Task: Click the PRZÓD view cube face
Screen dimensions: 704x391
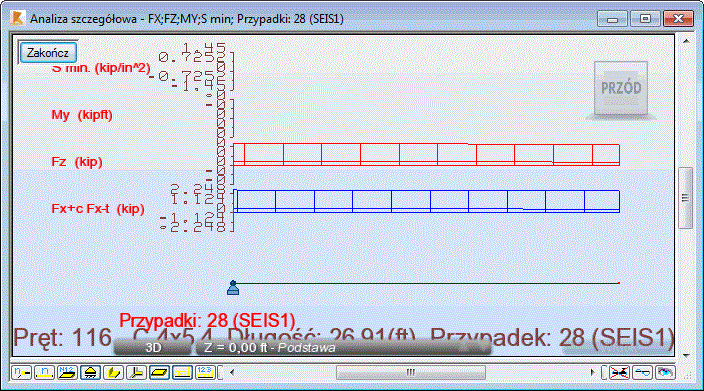Action: [x=621, y=88]
